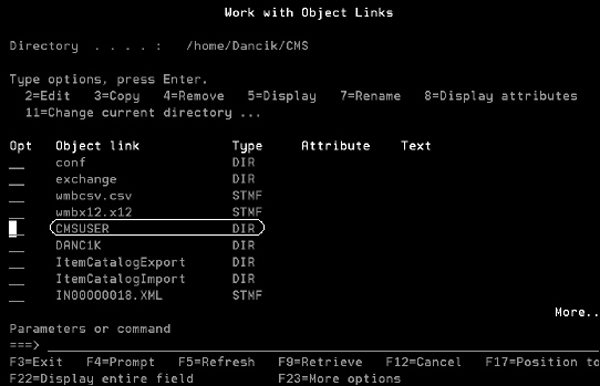Click the DIR type of DANC1K row
This screenshot has height=386, width=600.
point(243,246)
